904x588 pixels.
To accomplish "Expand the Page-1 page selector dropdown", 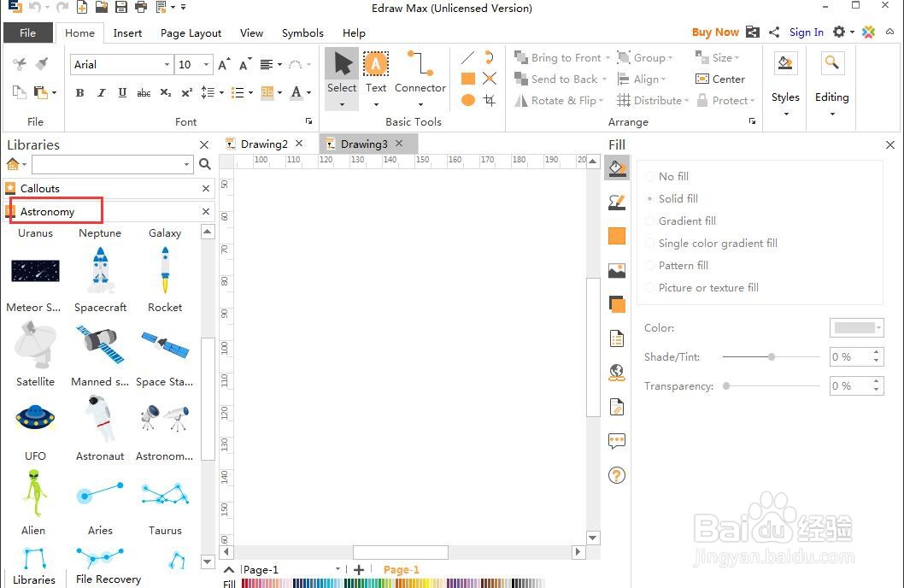I will point(338,569).
